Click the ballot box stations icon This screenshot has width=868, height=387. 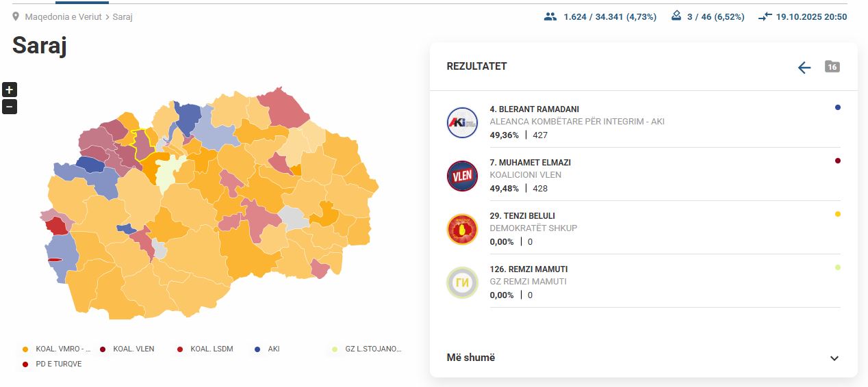[x=676, y=16]
